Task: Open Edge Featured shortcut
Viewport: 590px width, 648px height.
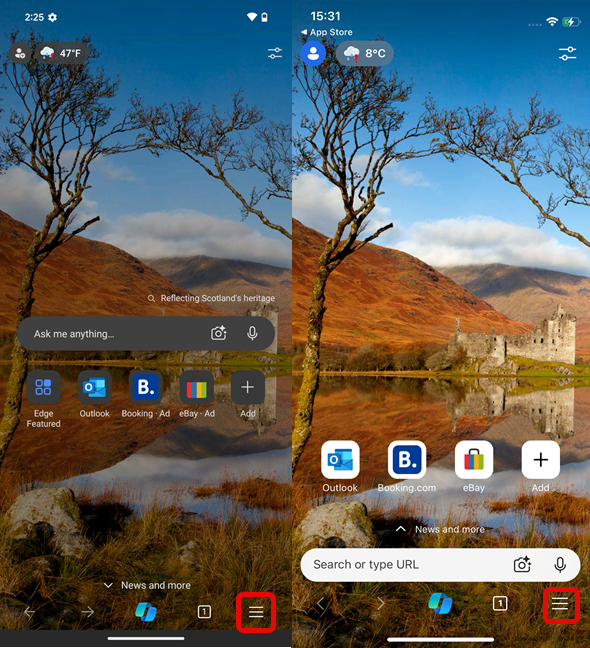Action: (x=43, y=399)
